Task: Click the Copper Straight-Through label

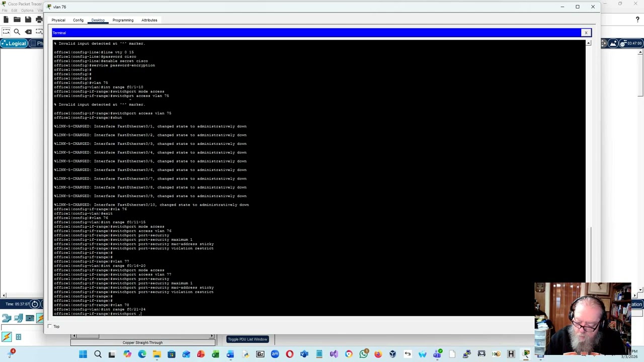Action: pyautogui.click(x=142, y=343)
